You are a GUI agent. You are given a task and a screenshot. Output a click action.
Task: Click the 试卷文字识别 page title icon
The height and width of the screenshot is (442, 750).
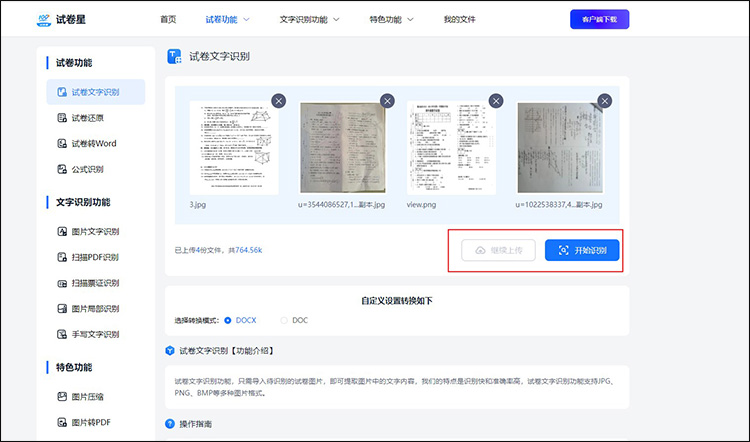point(174,56)
